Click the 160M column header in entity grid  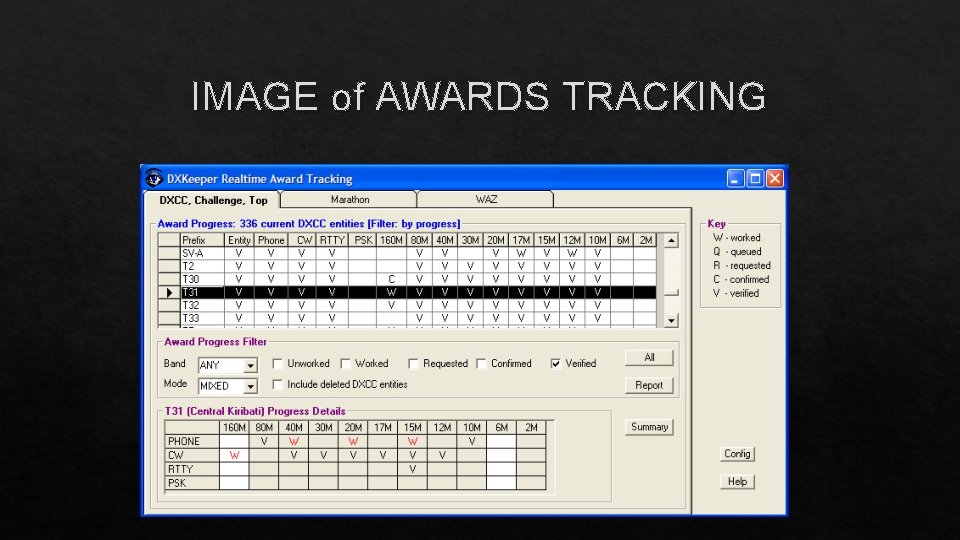click(x=391, y=240)
